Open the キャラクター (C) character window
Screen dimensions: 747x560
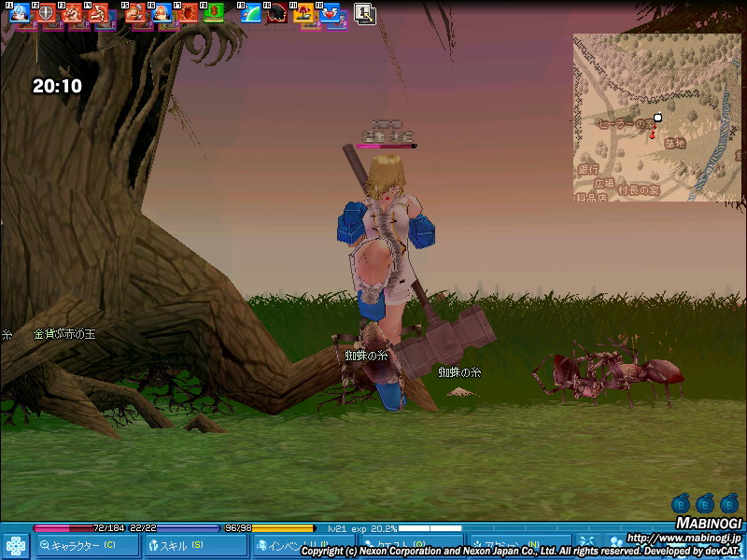[86, 546]
